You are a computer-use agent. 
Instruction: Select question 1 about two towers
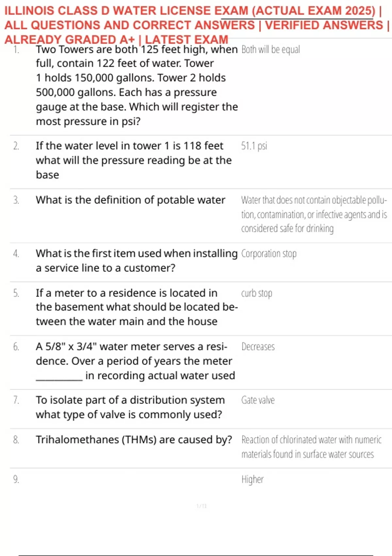pyautogui.click(x=137, y=85)
